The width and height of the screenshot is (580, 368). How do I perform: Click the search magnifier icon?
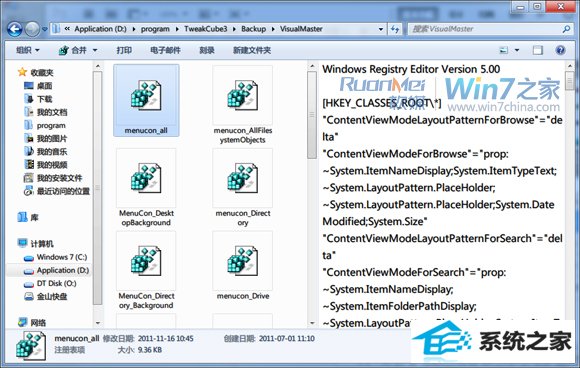click(x=566, y=29)
